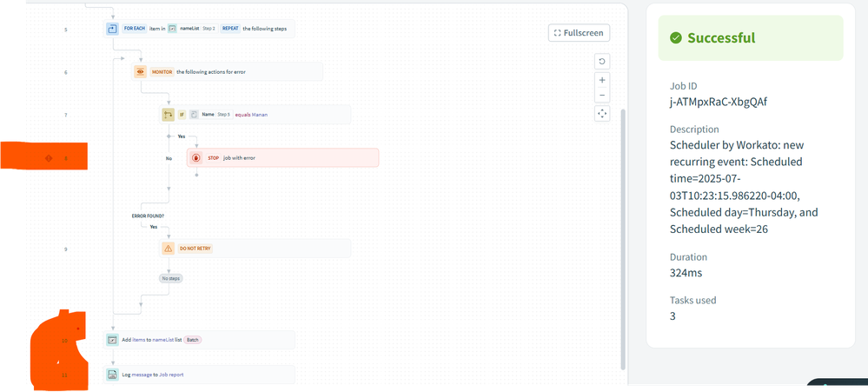Zoom out of the recipe canvas
This screenshot has height=392, width=868.
tap(602, 96)
